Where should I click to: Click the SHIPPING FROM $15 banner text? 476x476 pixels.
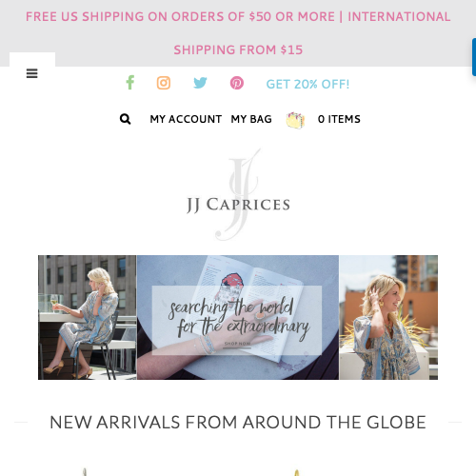[238, 50]
